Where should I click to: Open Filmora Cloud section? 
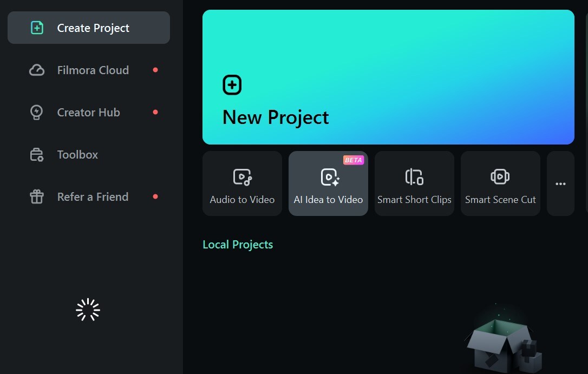88,70
